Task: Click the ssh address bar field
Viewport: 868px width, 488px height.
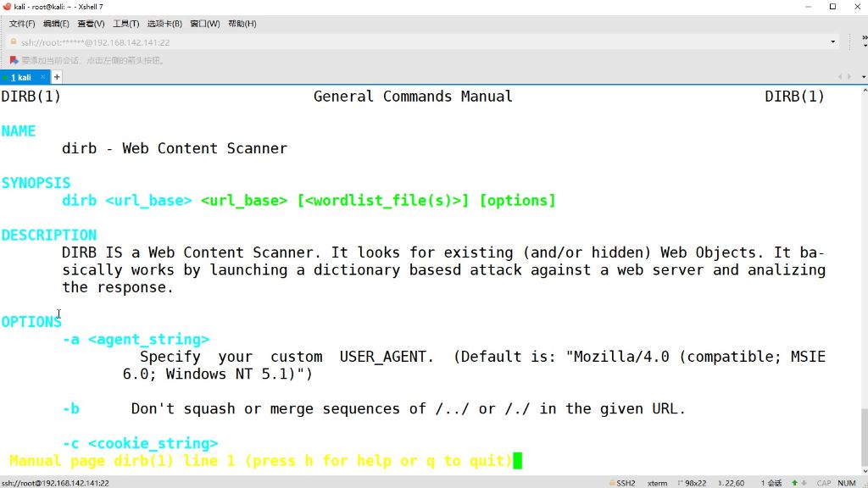Action: pos(420,42)
